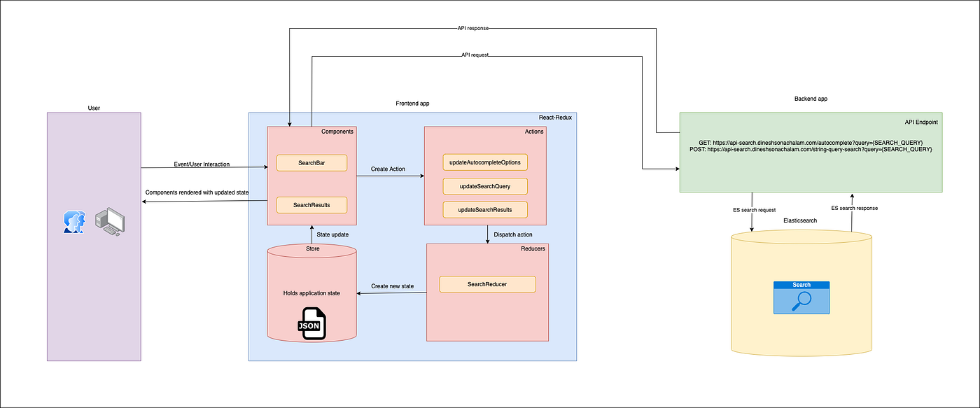Click the 'Store' cylinder title
The image size is (980, 408).
[311, 248]
